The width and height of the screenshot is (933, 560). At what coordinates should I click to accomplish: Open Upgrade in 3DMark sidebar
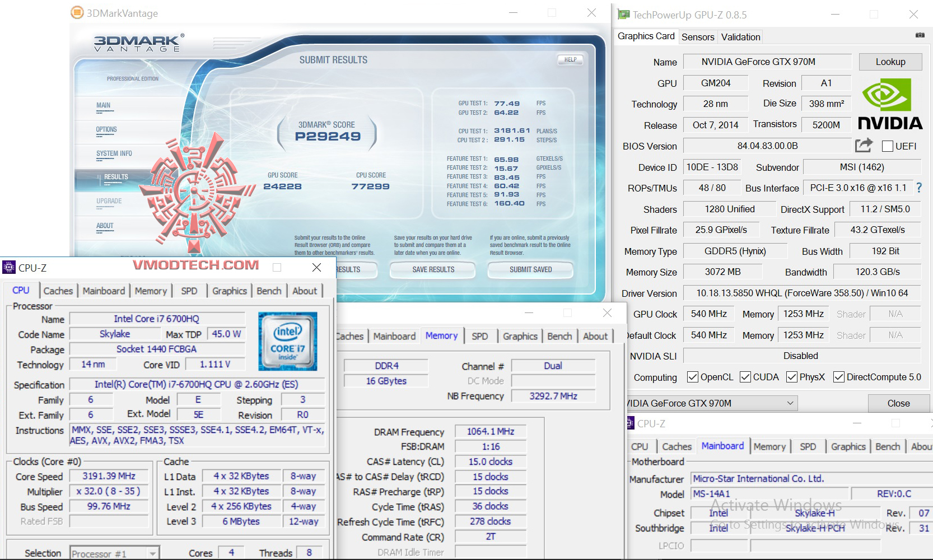(109, 201)
